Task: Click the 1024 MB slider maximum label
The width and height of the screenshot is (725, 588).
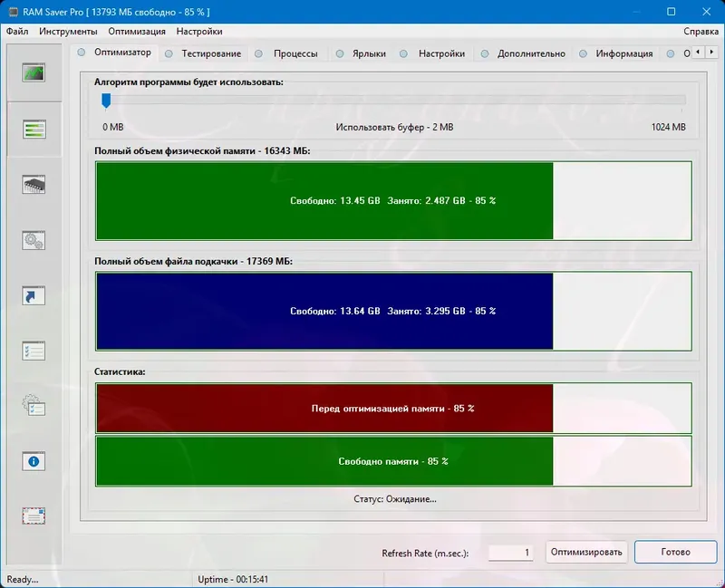Action: [x=668, y=127]
